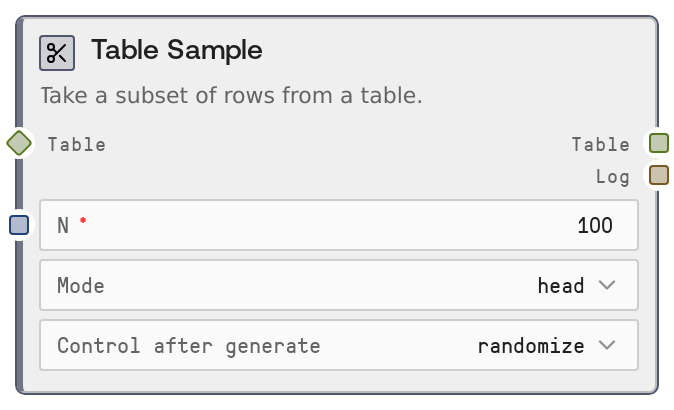
Task: Click the chevron arrow in Mode row
Action: (607, 286)
